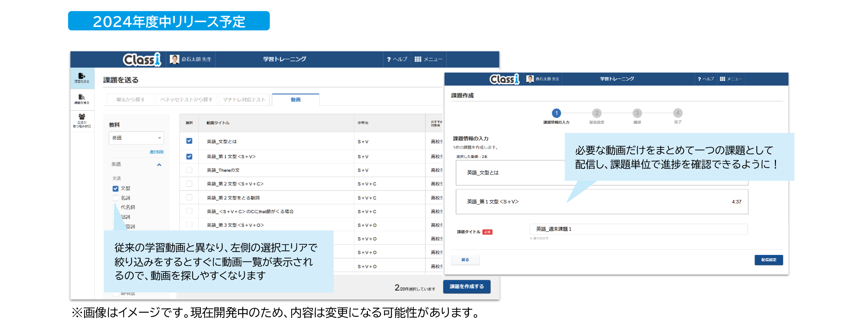Image resolution: width=868 pixels, height=333 pixels.
Task: Open the メニュー grid in the 課題作成 window
Action: (731, 79)
